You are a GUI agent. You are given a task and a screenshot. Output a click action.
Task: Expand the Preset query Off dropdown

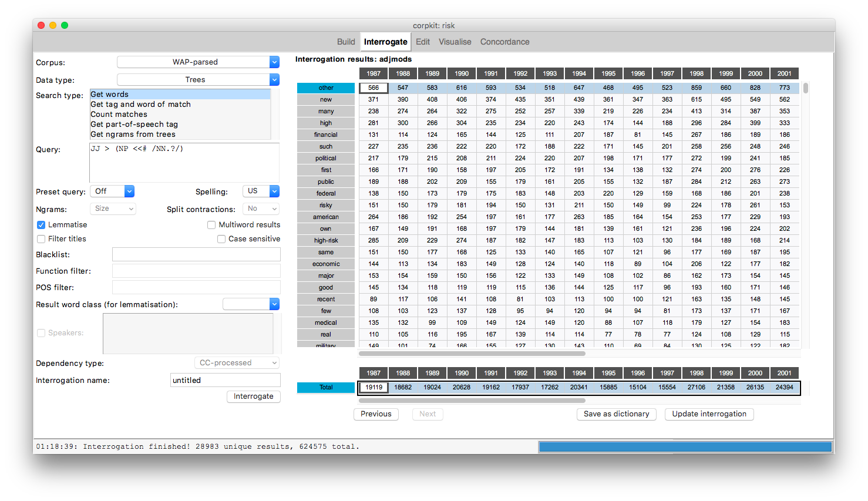tap(112, 191)
